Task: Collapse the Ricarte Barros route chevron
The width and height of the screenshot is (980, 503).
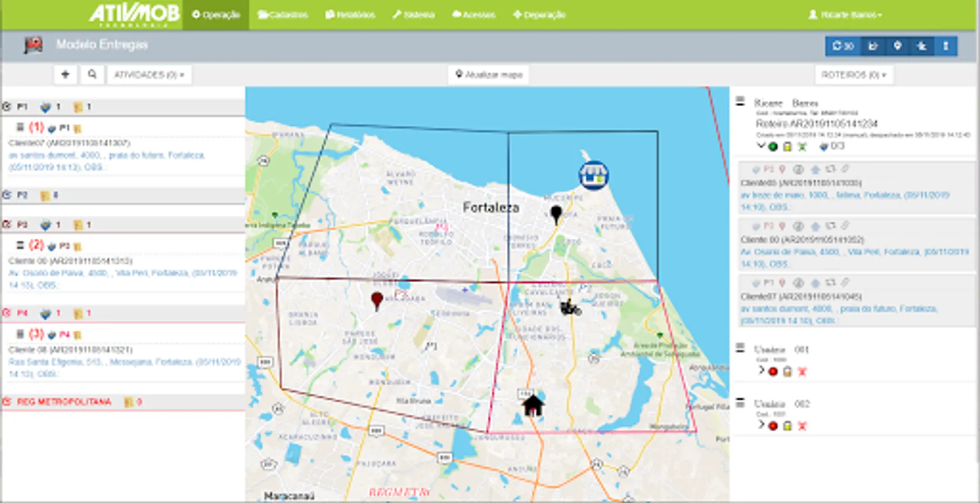Action: pyautogui.click(x=761, y=146)
